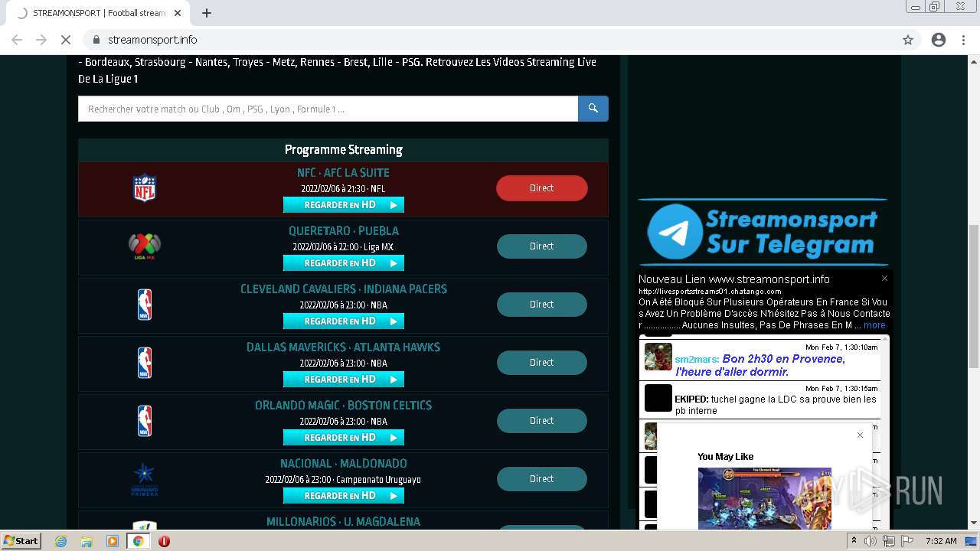The width and height of the screenshot is (980, 551).
Task: Click Regarder en HD under Dallas Mavericks
Action: pyautogui.click(x=344, y=380)
